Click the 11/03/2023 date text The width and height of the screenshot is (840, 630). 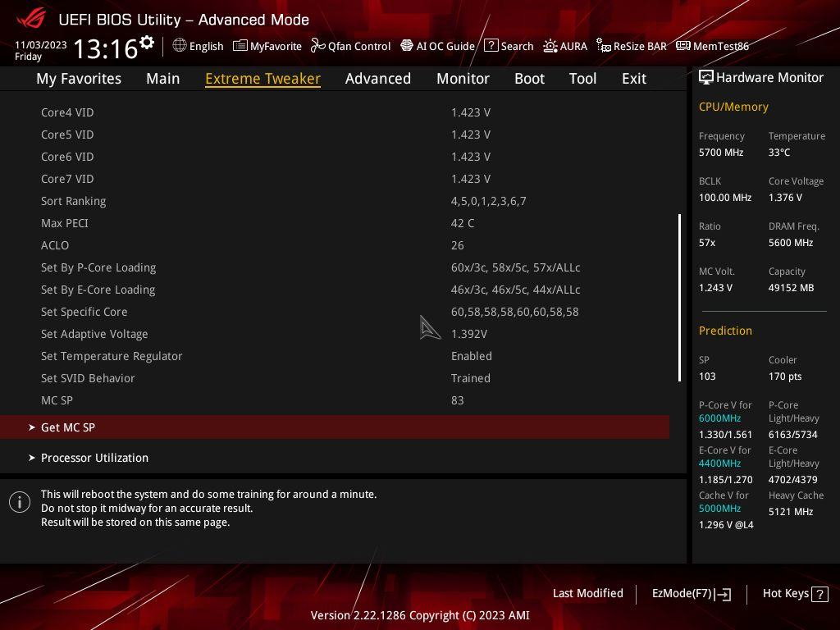[41, 45]
